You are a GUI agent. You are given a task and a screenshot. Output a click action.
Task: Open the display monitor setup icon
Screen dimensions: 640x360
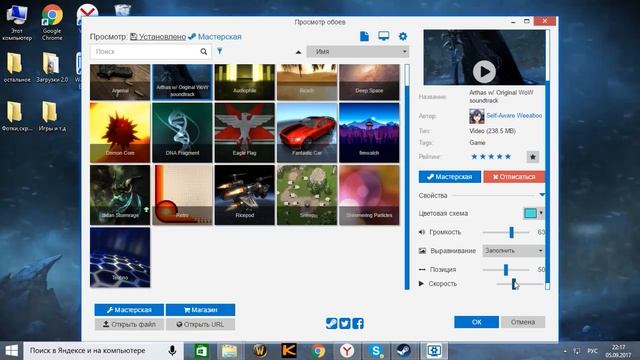384,36
